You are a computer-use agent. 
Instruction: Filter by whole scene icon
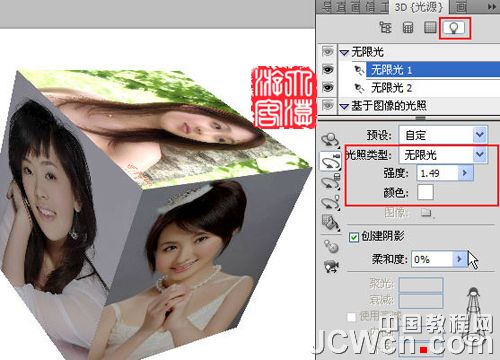(x=385, y=28)
